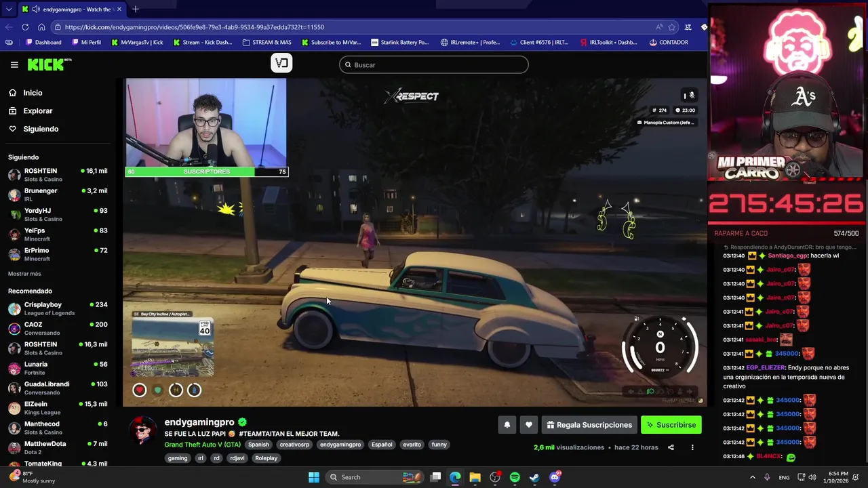Open volume control in system tray
Viewport: 868px width, 488px height.
click(x=812, y=477)
